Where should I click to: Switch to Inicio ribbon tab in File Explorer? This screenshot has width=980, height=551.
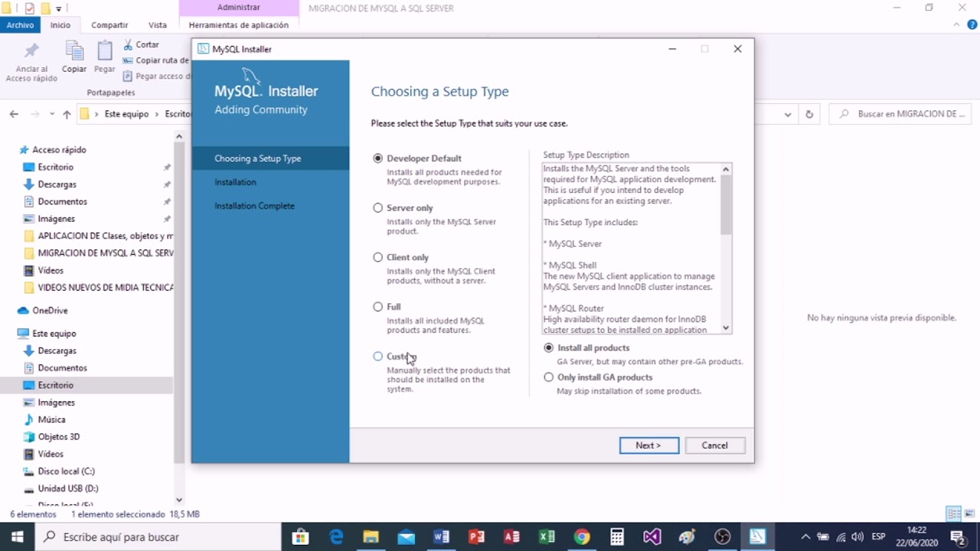[60, 25]
